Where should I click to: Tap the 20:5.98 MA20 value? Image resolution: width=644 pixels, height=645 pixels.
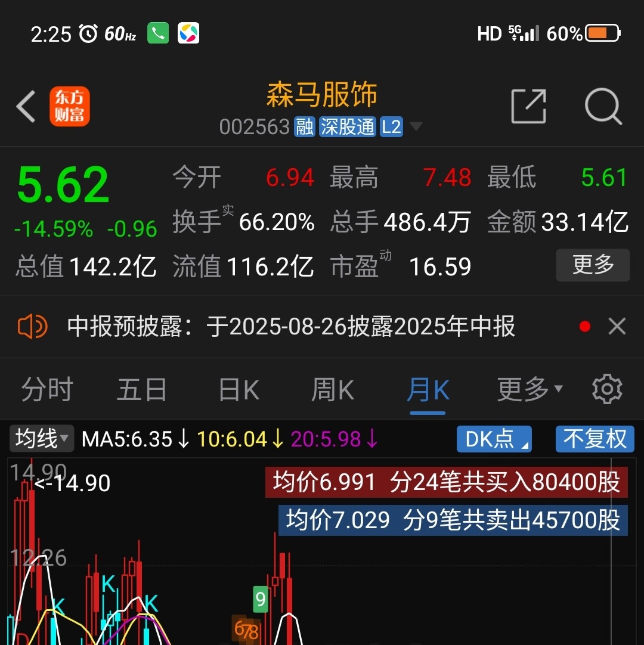tap(334, 439)
